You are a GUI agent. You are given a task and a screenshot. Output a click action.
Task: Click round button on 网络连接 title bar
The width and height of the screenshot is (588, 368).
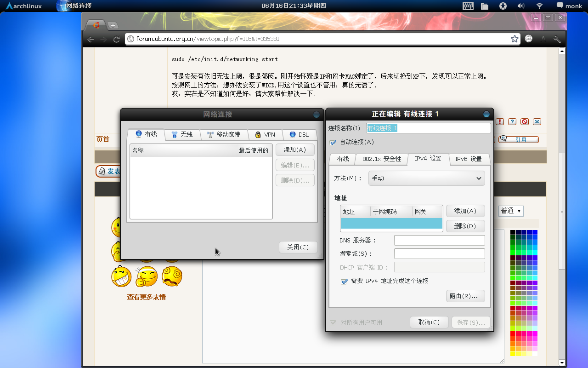pos(317,115)
